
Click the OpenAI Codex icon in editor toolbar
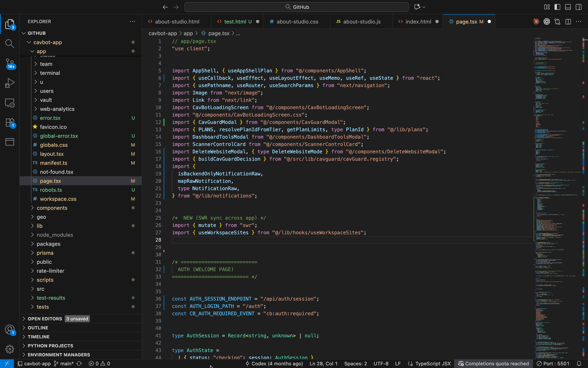click(547, 22)
